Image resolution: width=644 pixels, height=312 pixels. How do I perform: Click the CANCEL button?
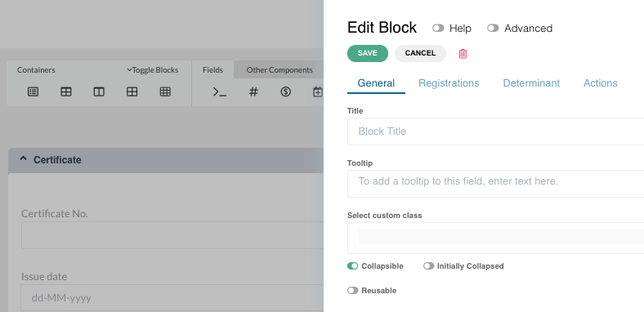point(420,53)
